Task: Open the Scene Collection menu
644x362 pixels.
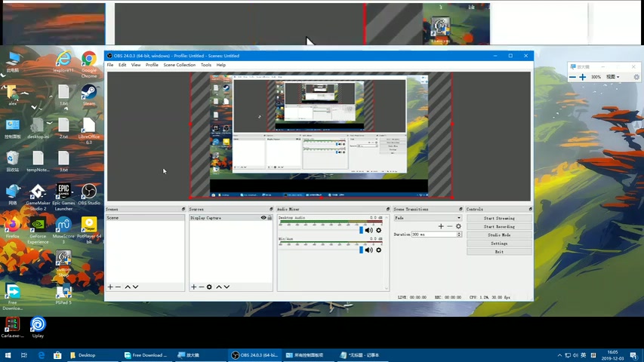Action: pos(180,65)
